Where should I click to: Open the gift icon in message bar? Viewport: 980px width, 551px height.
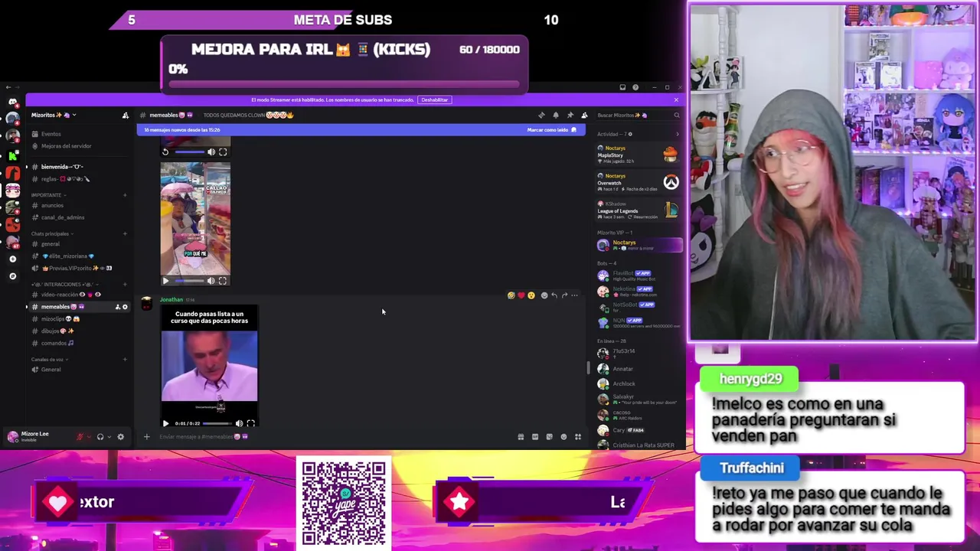[x=521, y=437]
